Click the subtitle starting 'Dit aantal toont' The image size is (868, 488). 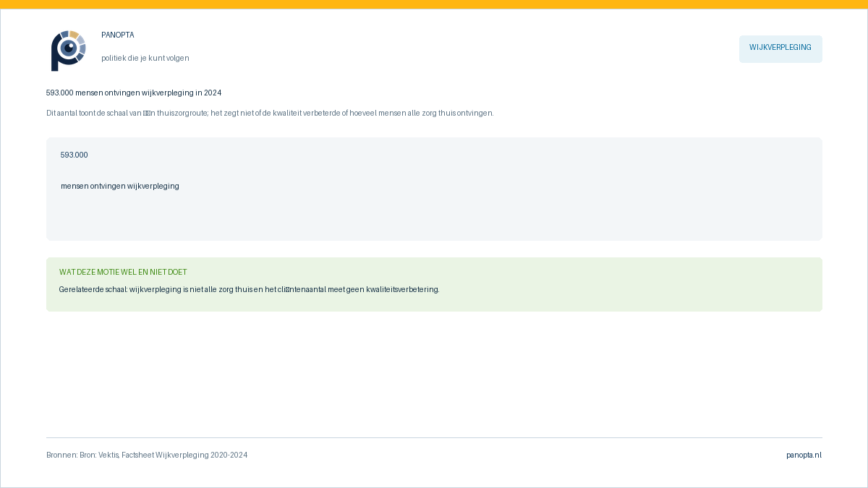pyautogui.click(x=270, y=113)
